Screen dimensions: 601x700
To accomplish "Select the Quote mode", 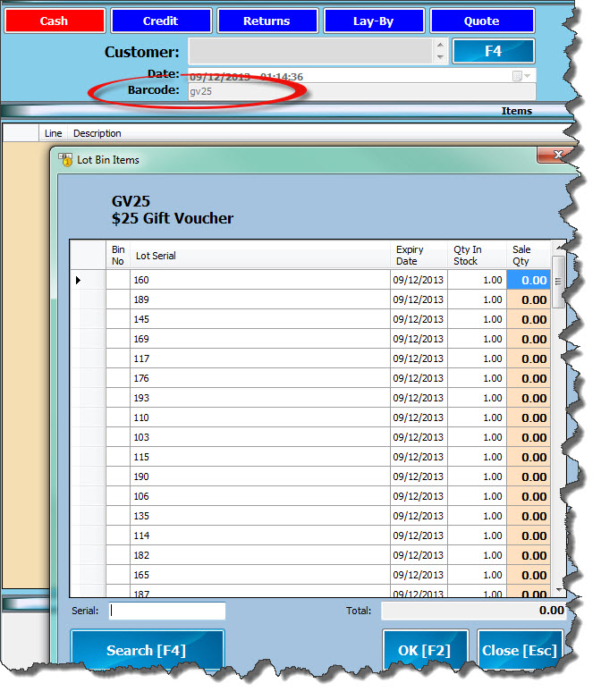I will (482, 21).
